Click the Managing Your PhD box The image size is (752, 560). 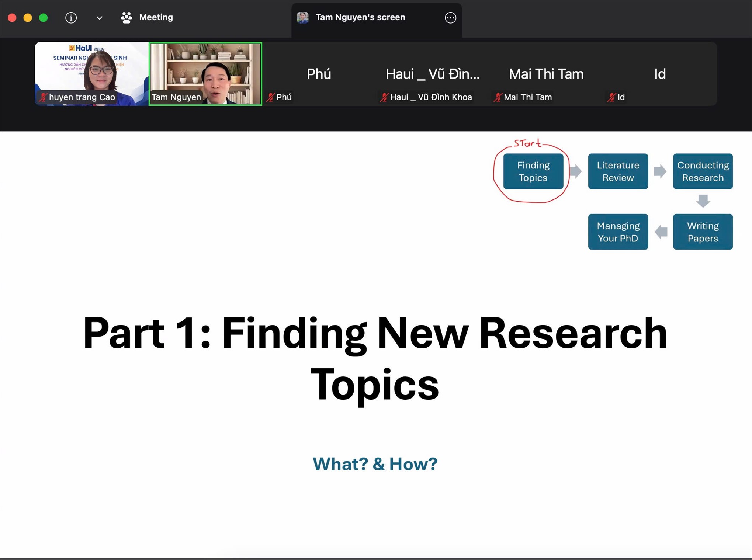[x=618, y=232]
